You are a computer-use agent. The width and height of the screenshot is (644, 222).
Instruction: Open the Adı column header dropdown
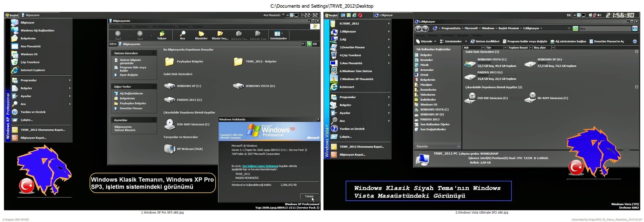tap(483, 48)
